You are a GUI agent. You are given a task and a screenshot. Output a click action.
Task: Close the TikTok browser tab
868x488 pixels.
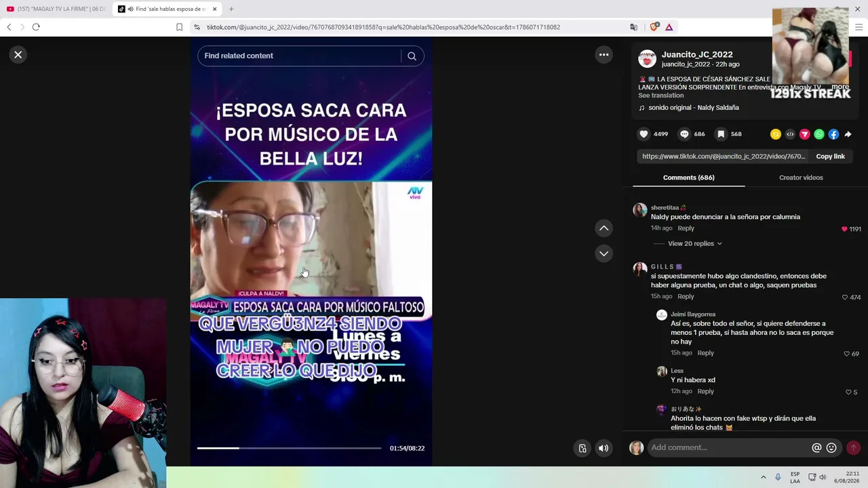(x=214, y=9)
